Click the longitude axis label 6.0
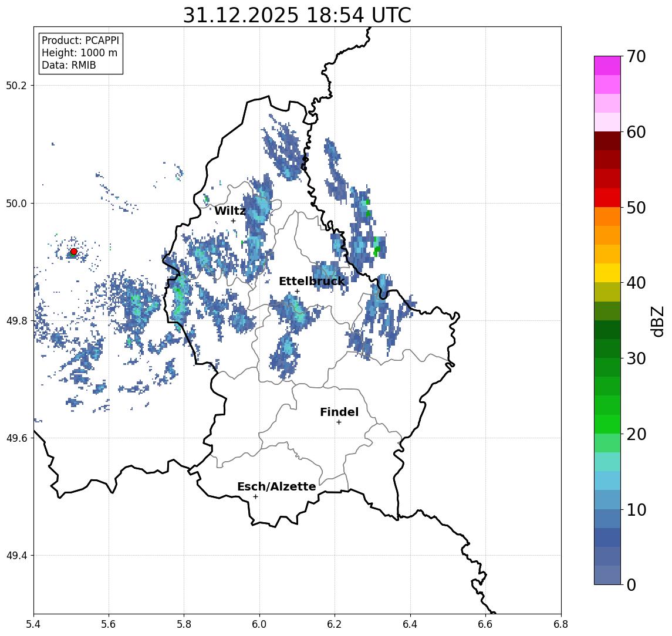The height and width of the screenshot is (636, 672). [260, 624]
